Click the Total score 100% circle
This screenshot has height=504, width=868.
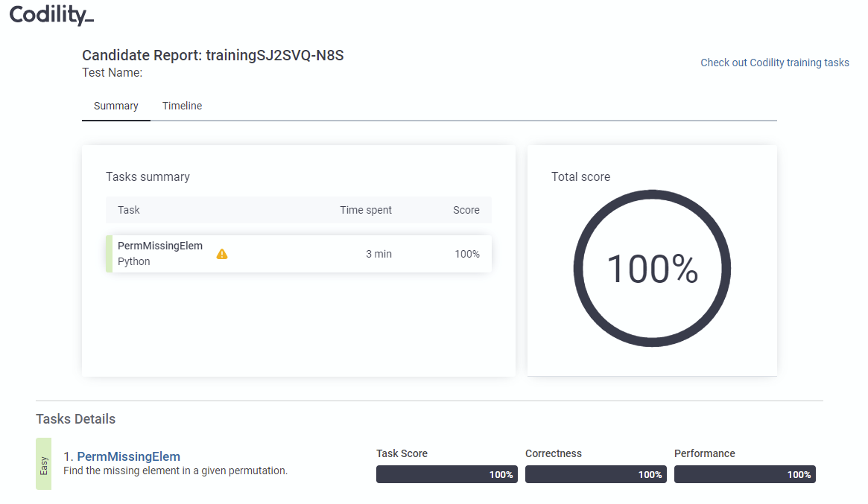(x=652, y=268)
